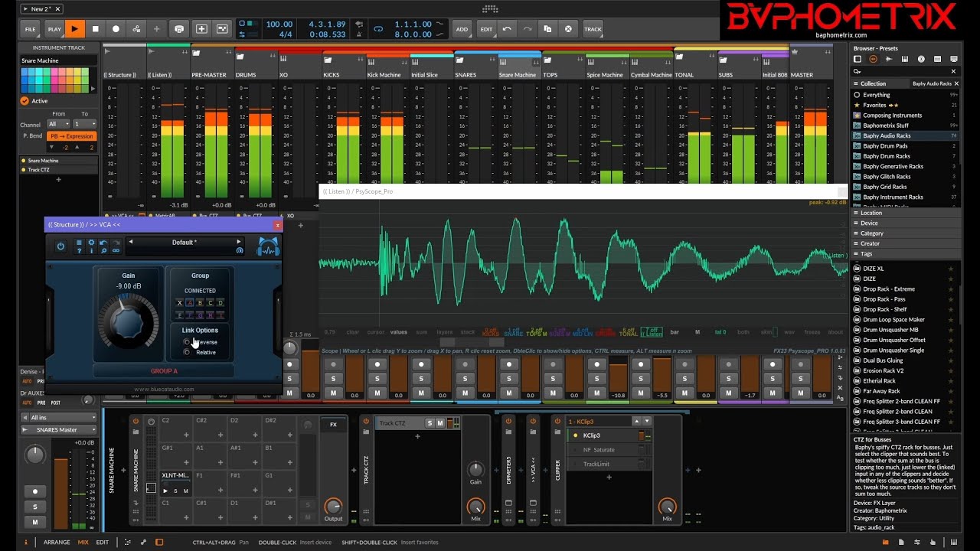
Task: Mute the XLNT-Mi drum pad
Action: 185,491
